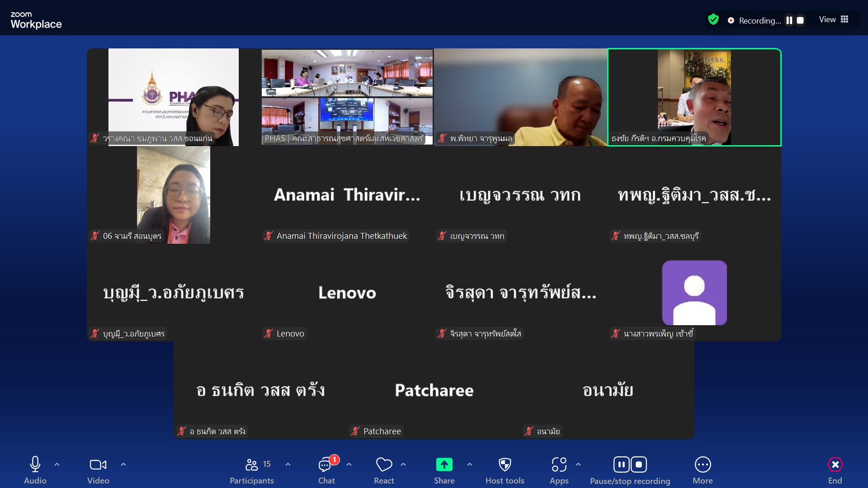Open the More options menu

[x=703, y=470]
